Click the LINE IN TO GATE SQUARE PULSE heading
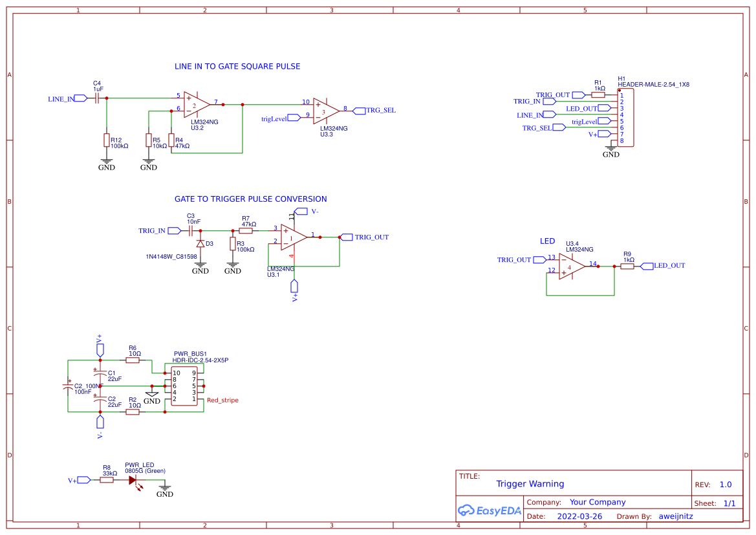The width and height of the screenshot is (756, 535). [237, 66]
